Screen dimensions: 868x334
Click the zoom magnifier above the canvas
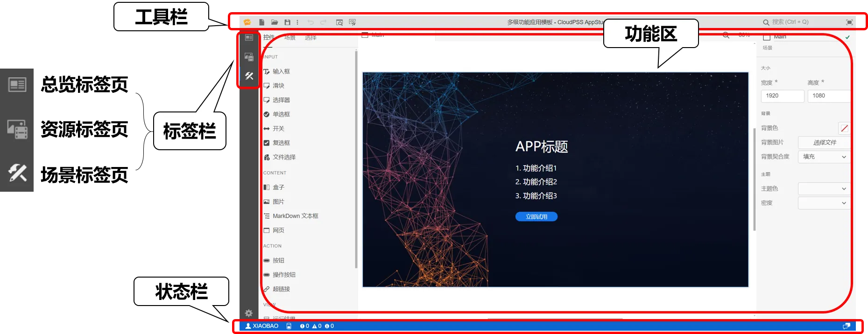726,35
